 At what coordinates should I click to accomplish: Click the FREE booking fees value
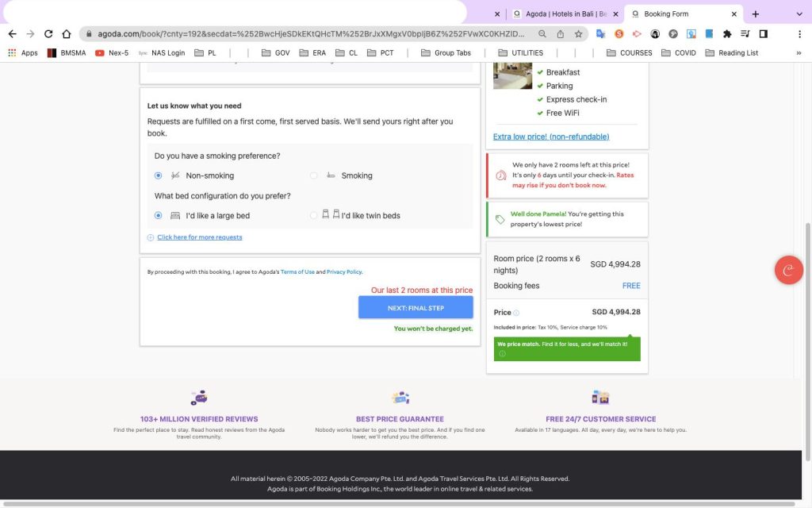click(x=631, y=286)
